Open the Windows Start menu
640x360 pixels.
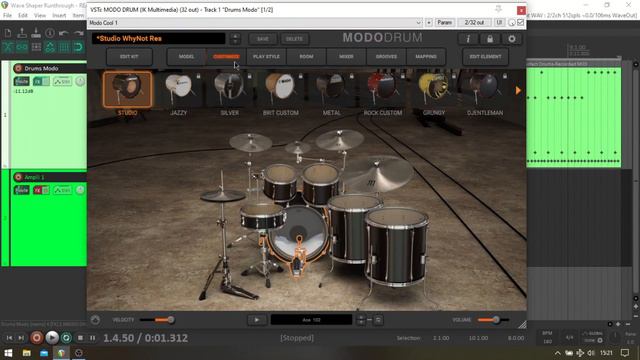click(x=8, y=353)
